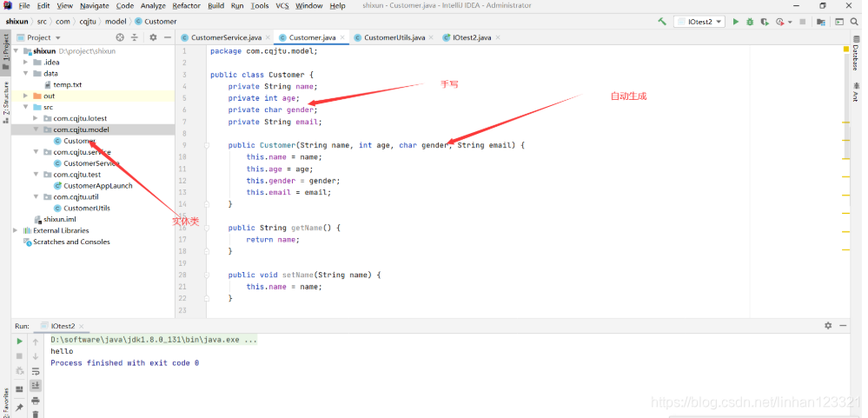Collapse the com.cqjtu.util package
Image resolution: width=868 pixels, height=418 pixels.
tap(36, 196)
